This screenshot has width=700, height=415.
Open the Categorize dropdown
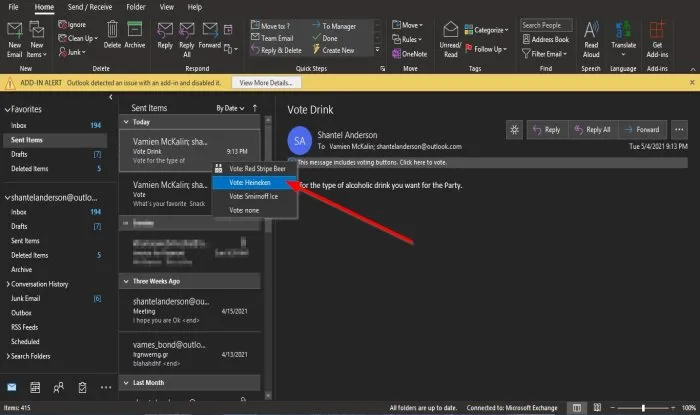point(486,30)
